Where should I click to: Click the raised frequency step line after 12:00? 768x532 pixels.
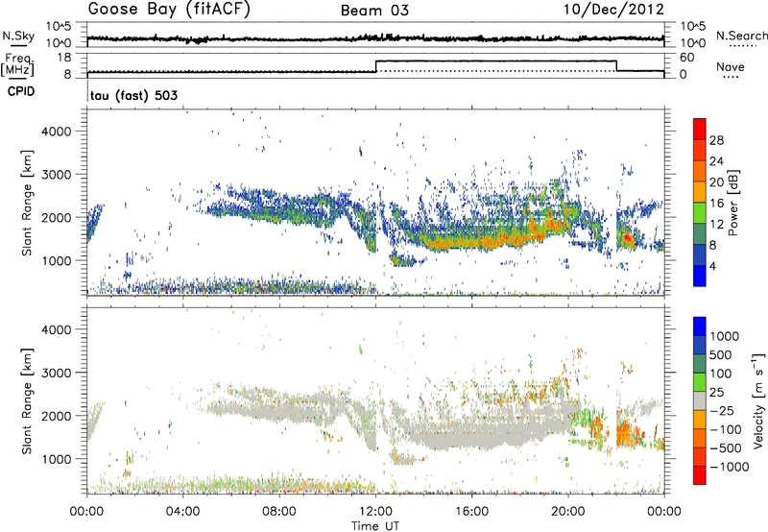tap(495, 60)
